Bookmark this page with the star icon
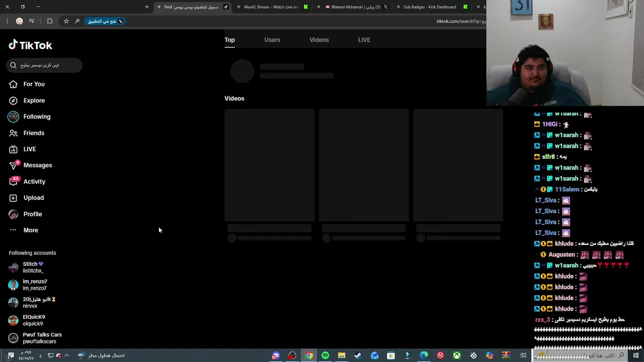 point(66,21)
